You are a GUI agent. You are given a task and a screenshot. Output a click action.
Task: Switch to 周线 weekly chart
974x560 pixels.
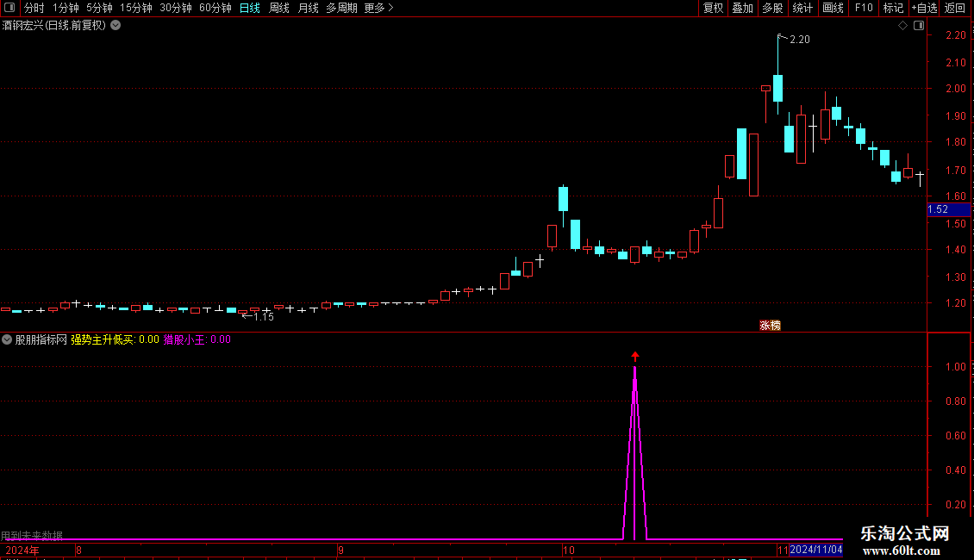[x=279, y=8]
